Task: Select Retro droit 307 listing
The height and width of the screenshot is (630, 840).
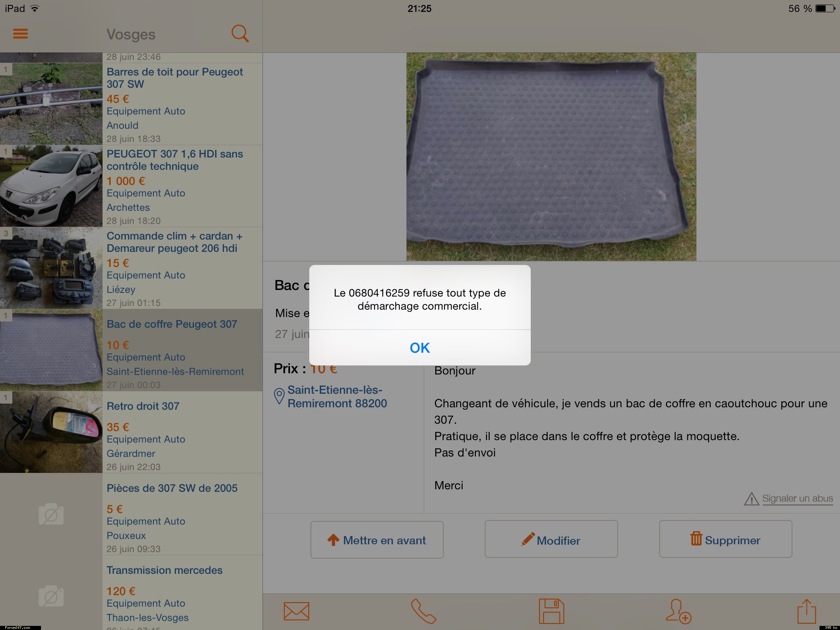Action: (x=143, y=406)
